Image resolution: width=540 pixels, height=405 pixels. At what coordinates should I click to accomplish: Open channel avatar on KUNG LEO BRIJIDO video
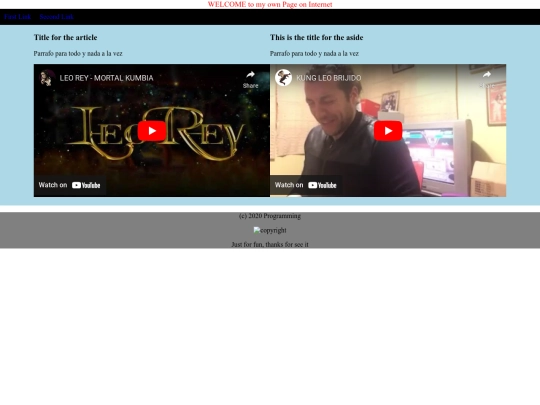(x=283, y=78)
